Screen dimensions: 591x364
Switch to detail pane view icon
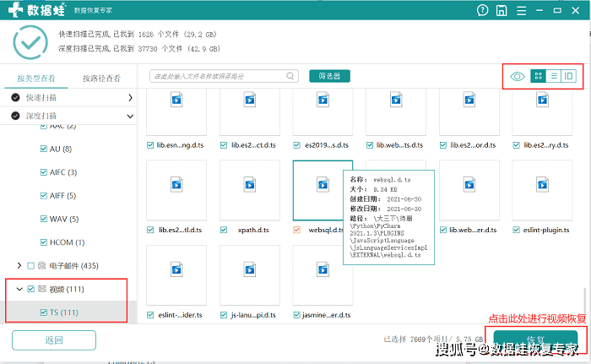point(568,76)
